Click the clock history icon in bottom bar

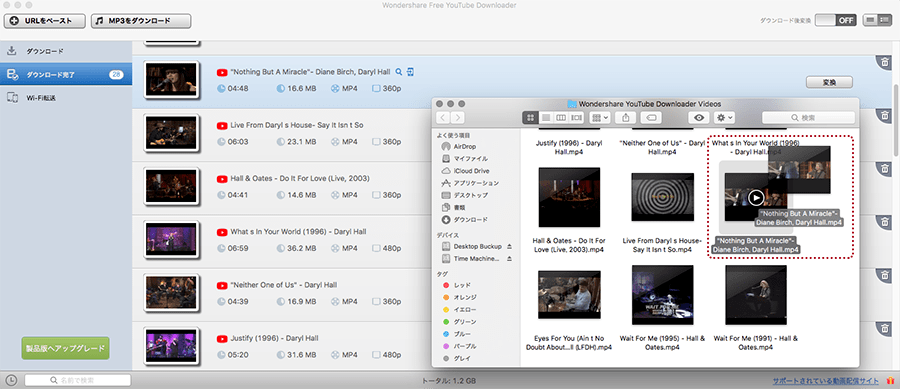[x=11, y=380]
